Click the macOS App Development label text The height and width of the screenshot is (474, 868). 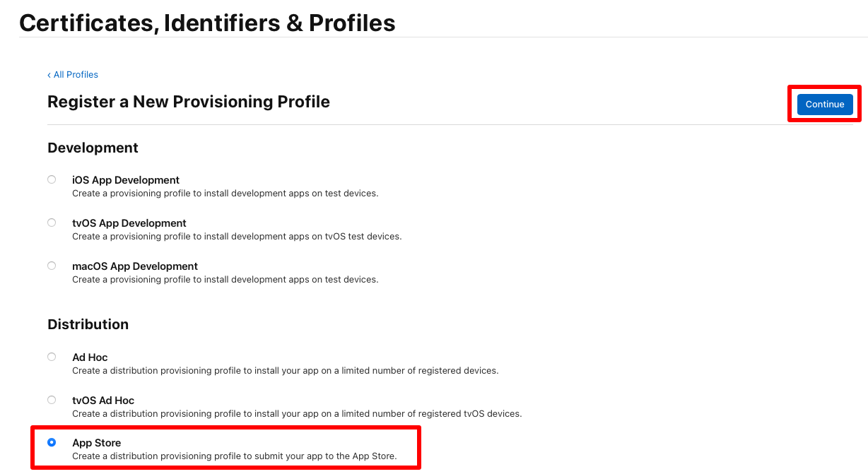pos(134,266)
